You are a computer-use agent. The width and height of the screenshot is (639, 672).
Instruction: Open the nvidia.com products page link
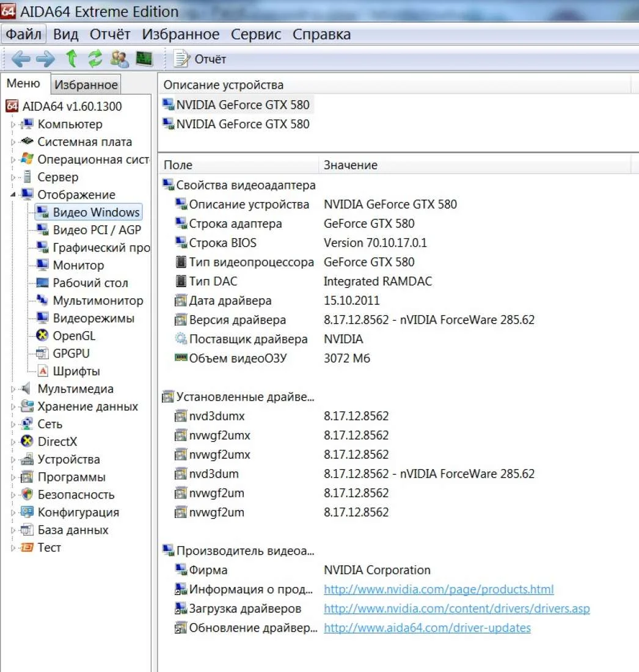point(439,590)
